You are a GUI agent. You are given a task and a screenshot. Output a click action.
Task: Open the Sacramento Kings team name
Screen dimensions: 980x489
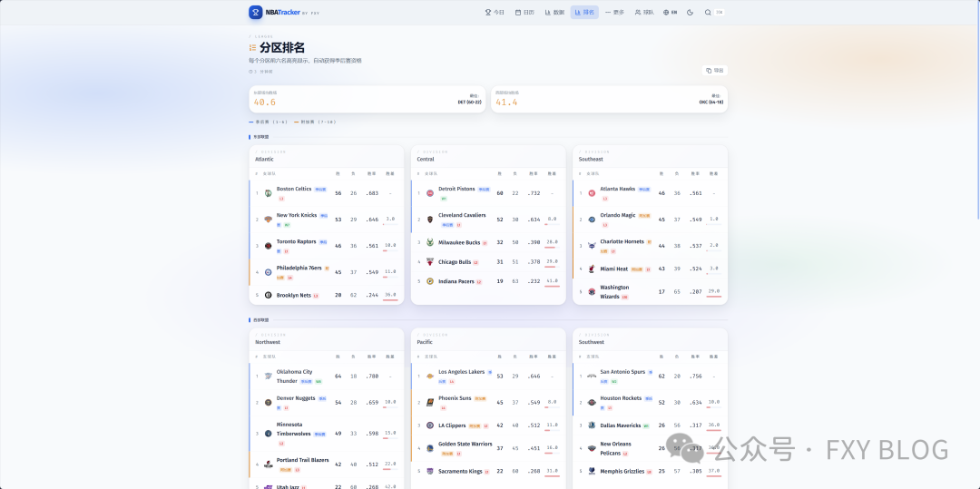tap(460, 471)
